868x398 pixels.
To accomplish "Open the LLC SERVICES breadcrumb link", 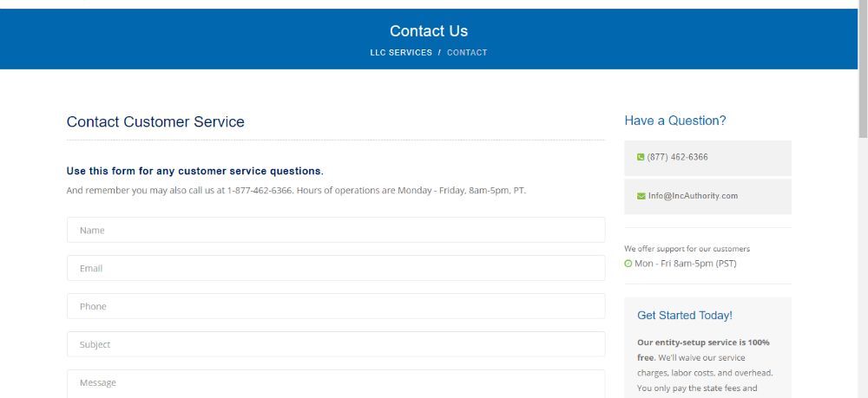I will pyautogui.click(x=401, y=53).
